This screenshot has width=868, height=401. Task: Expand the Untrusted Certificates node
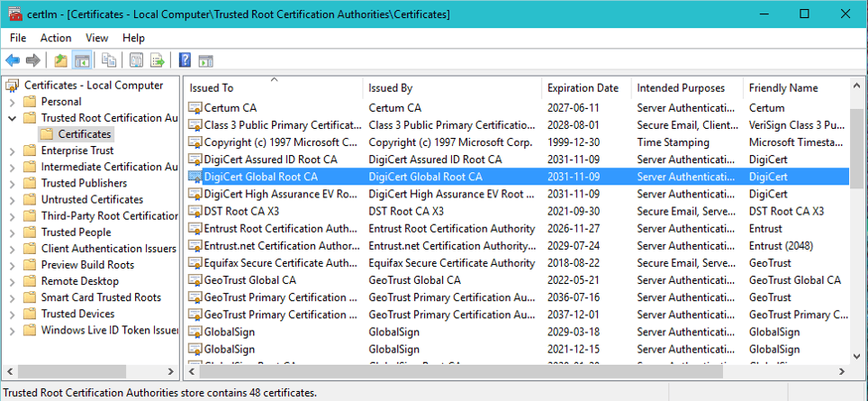coord(13,200)
